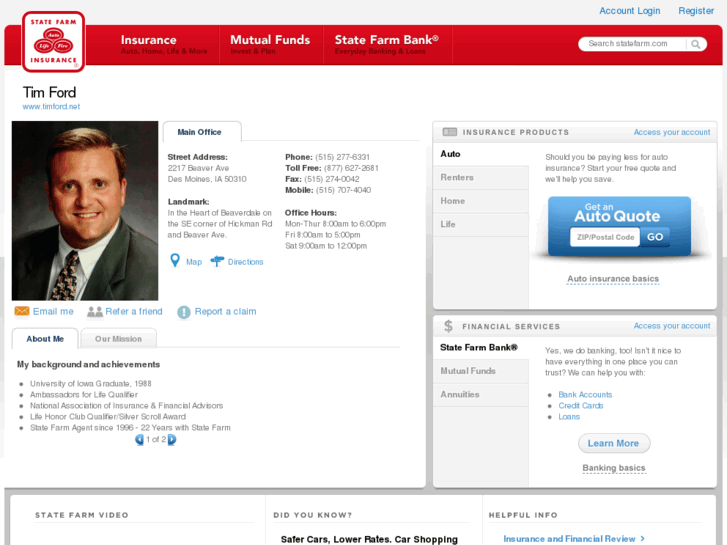Click the report a claim exclamation icon

184,312
